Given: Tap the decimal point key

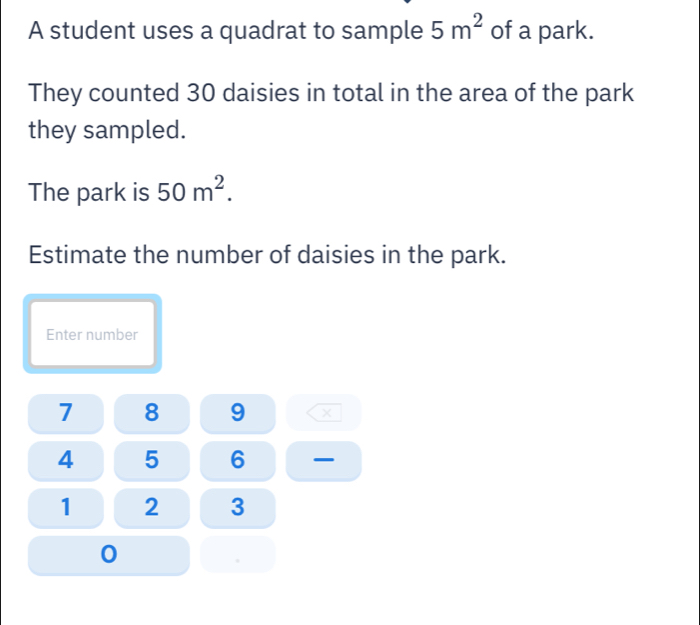Looking at the screenshot, I should (x=237, y=555).
